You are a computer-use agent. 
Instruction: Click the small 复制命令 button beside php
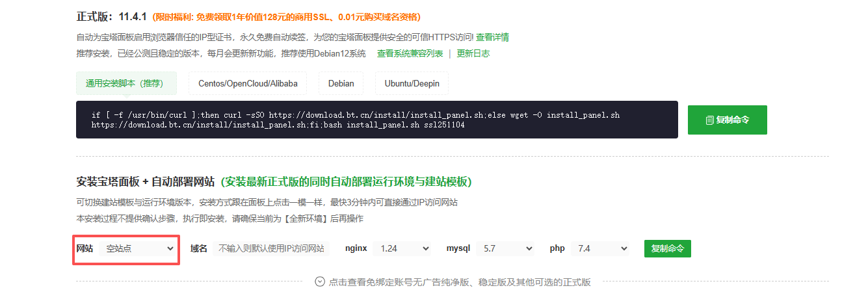click(x=668, y=248)
